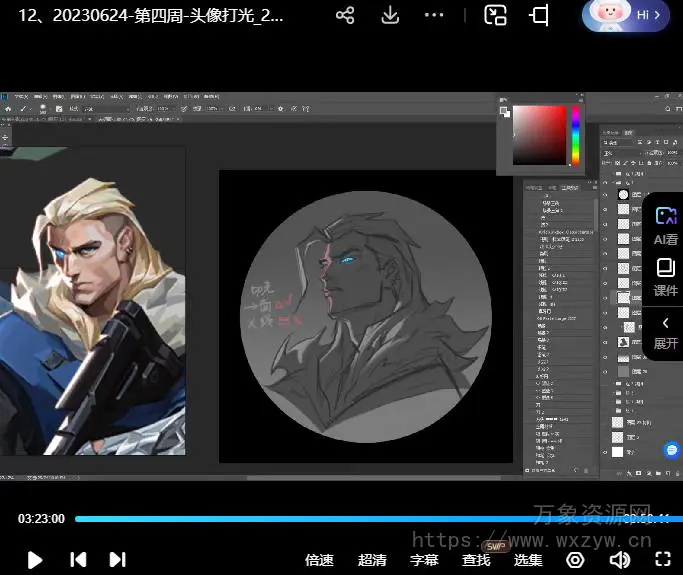The image size is (683, 575).
Task: Open the AI看 assistant panel
Action: [x=666, y=225]
